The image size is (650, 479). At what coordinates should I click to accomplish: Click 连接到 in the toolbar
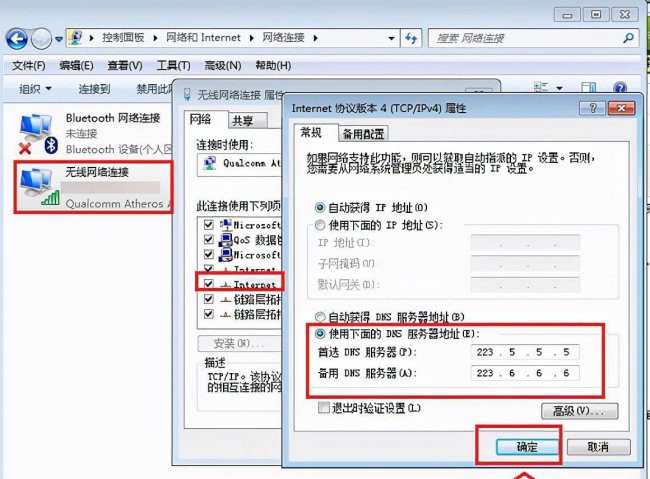click(x=95, y=89)
